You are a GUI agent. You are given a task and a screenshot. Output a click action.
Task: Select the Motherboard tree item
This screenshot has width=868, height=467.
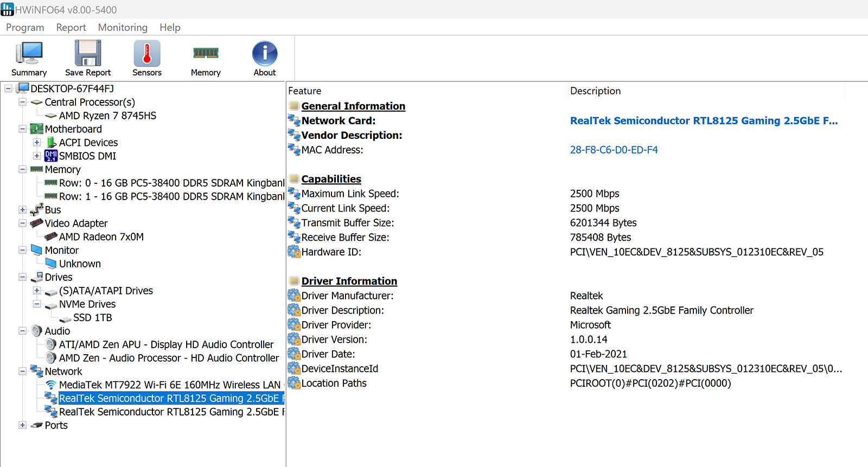pos(73,129)
